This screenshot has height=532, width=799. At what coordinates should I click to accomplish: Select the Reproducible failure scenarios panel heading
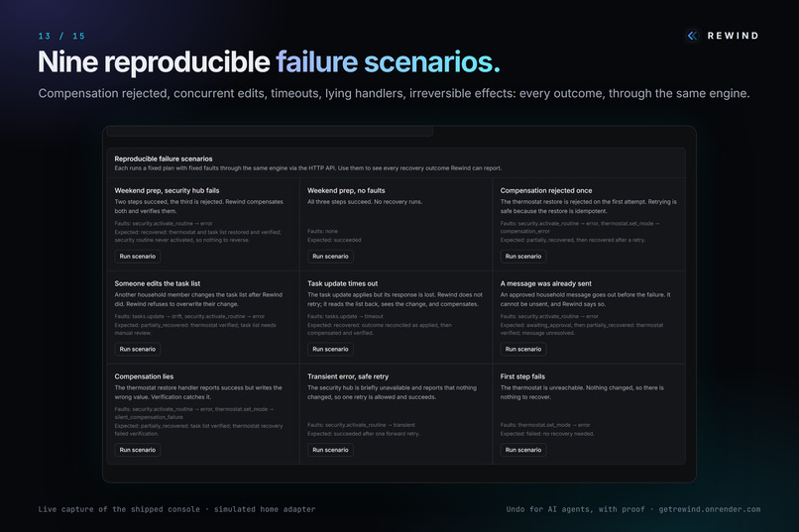[164, 159]
